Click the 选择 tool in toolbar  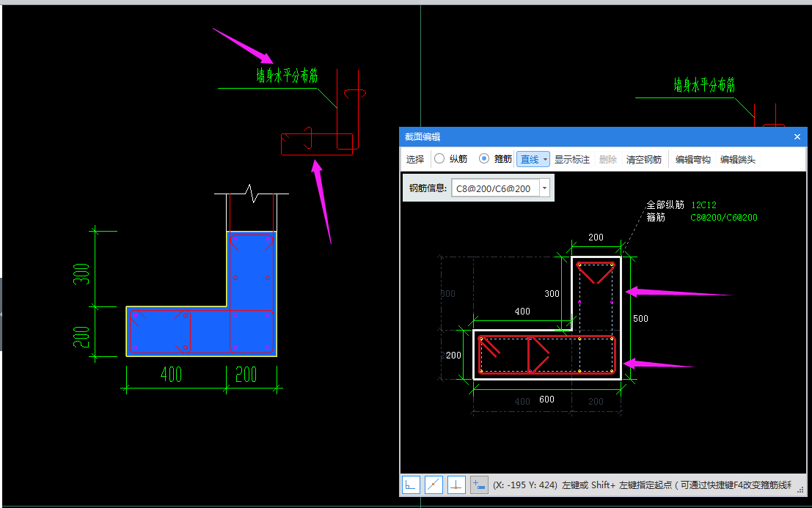tap(415, 159)
